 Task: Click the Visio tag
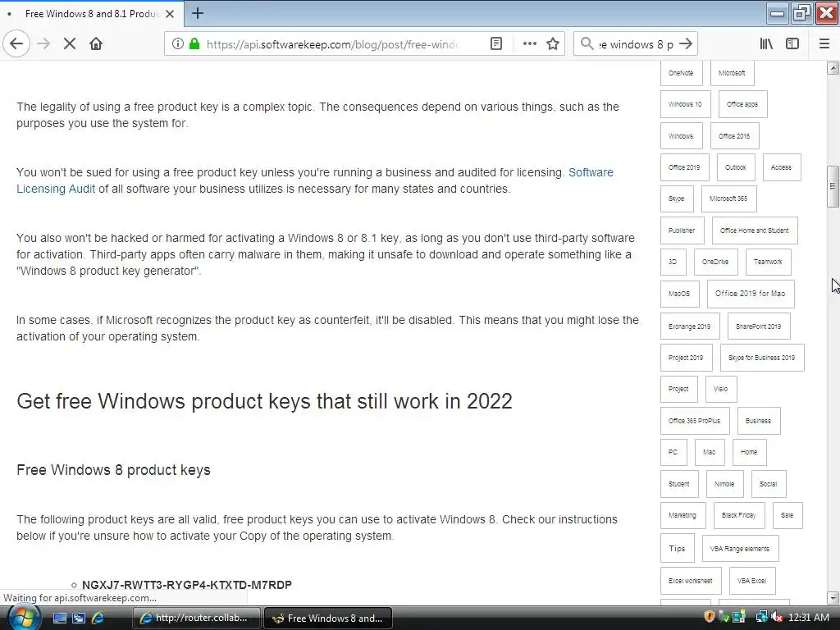[x=720, y=389]
